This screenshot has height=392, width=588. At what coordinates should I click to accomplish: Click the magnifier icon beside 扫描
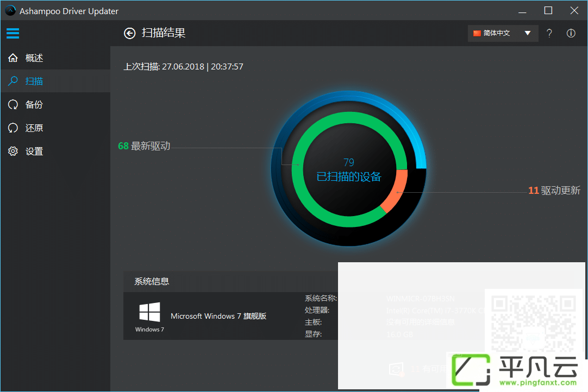(13, 81)
